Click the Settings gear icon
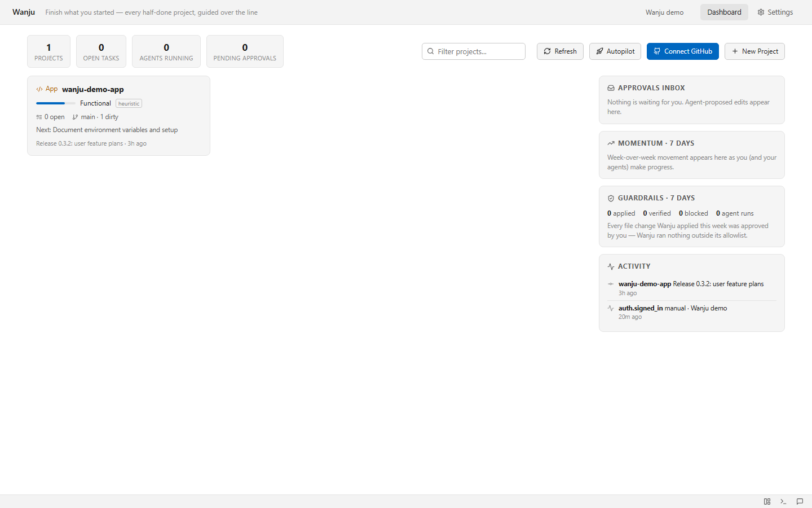This screenshot has height=508, width=812. click(761, 12)
